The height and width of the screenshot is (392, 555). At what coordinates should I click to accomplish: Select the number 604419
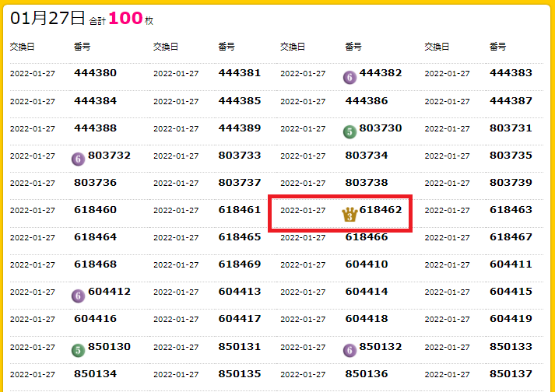click(x=511, y=318)
